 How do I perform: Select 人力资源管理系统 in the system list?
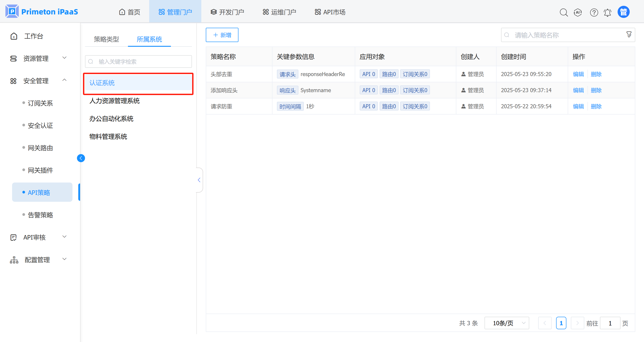coord(115,101)
